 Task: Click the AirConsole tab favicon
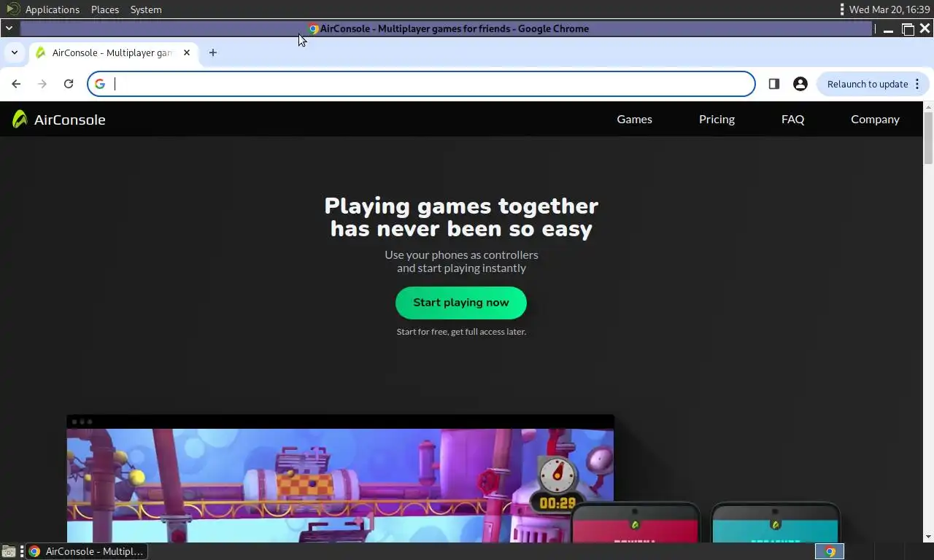[x=40, y=52]
